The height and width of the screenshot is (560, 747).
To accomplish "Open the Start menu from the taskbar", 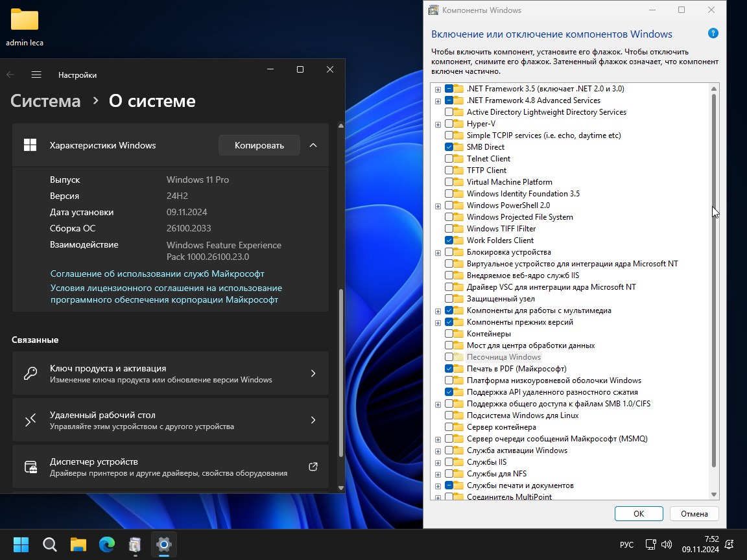I will [20, 544].
